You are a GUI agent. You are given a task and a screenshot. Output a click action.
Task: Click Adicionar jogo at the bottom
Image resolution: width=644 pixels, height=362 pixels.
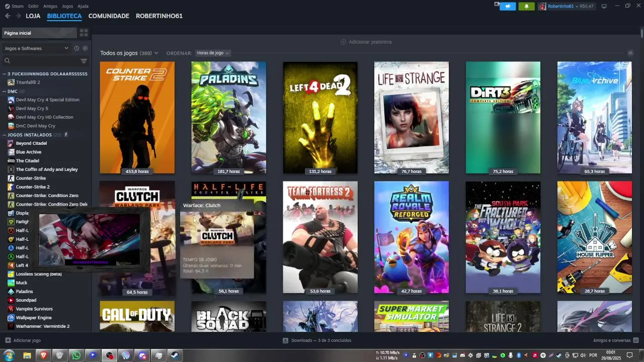[23, 340]
